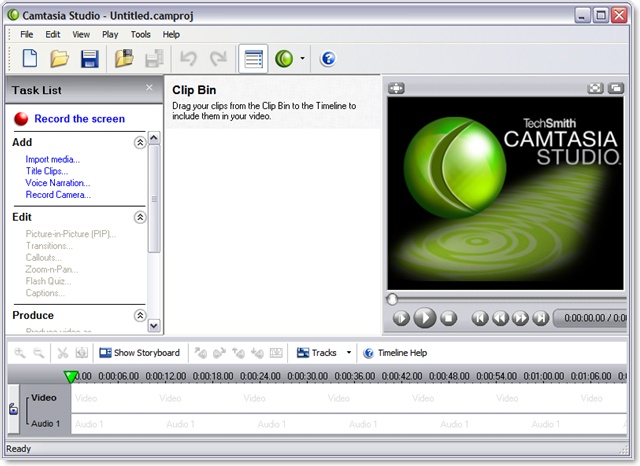Click the Picture-in-Picture (PIP) option
Viewport: 640px width, 466px height.
tap(71, 234)
